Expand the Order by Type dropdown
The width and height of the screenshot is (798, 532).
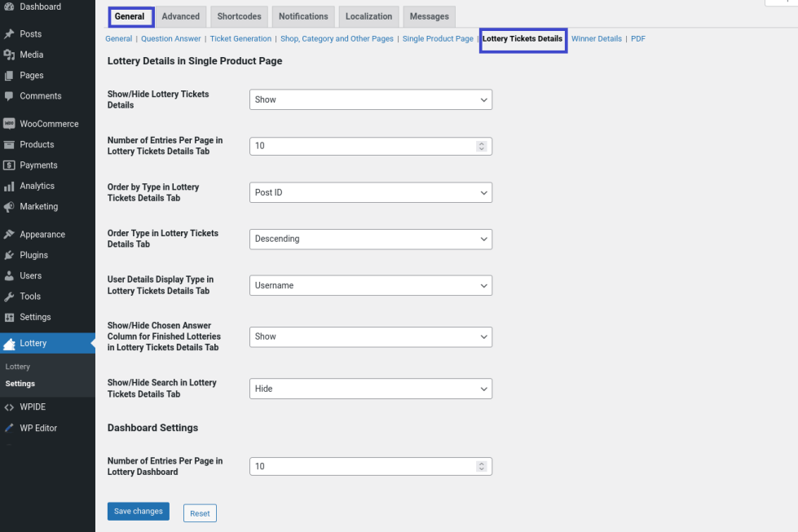(370, 192)
